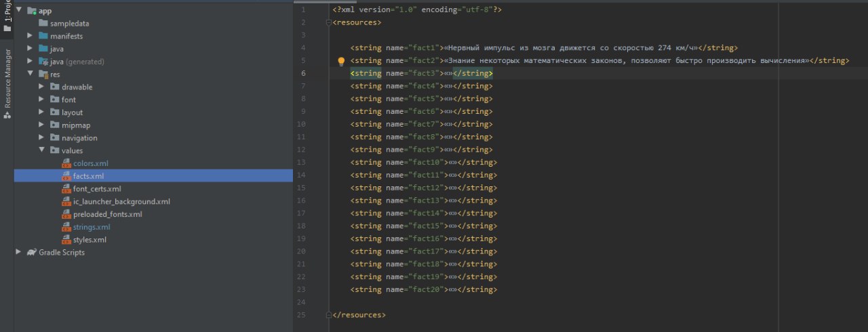The height and width of the screenshot is (332, 868).
Task: Click the facts.xml file icon
Action: pyautogui.click(x=66, y=175)
